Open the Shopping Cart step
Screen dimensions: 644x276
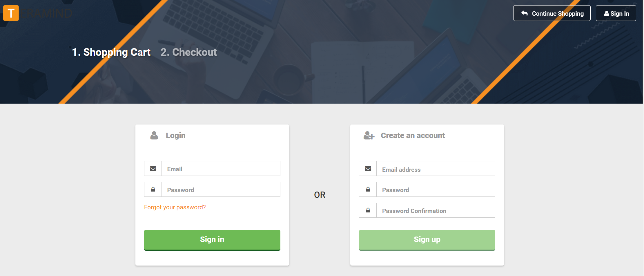point(111,52)
